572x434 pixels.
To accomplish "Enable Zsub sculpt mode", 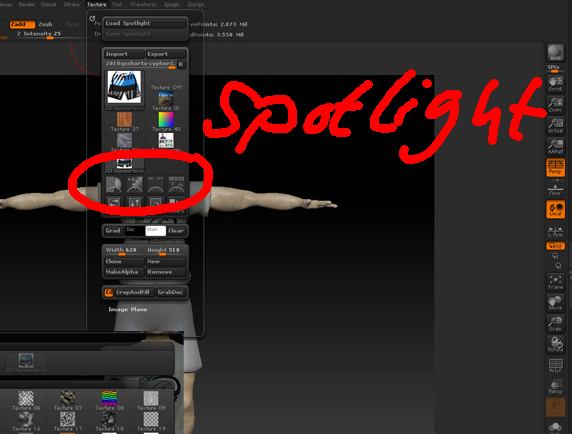I will coord(46,24).
